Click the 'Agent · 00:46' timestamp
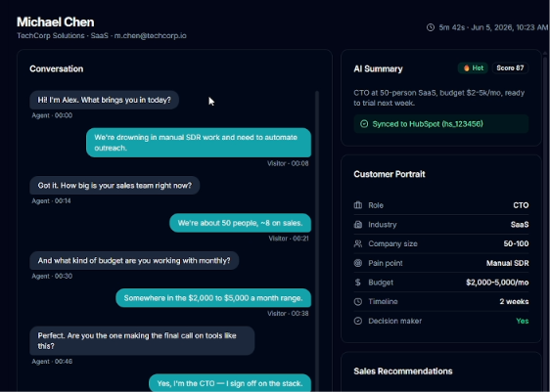550x392 pixels. (x=52, y=361)
